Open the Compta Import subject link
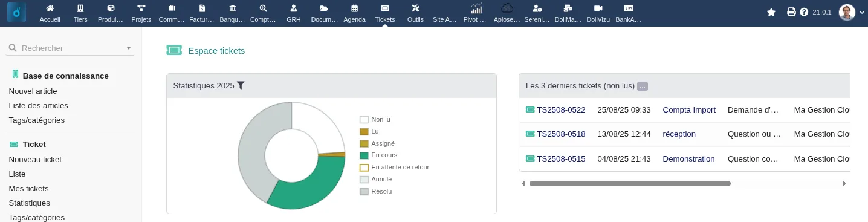 pos(689,109)
